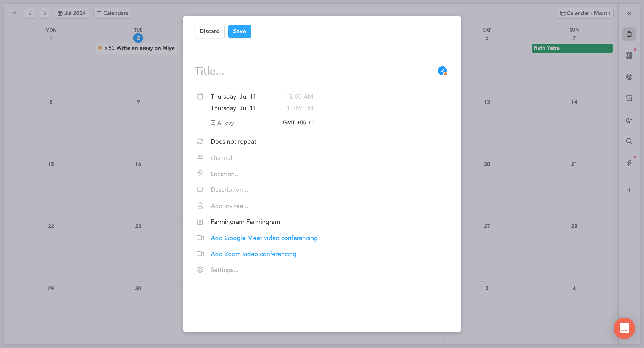This screenshot has height=348, width=644.
Task: Click the contact card calendar icon
Action: point(200,222)
